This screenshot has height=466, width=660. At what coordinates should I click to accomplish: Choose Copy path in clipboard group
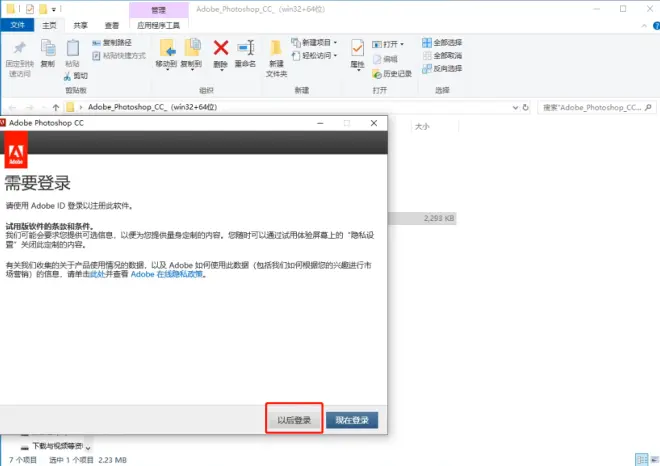112,43
